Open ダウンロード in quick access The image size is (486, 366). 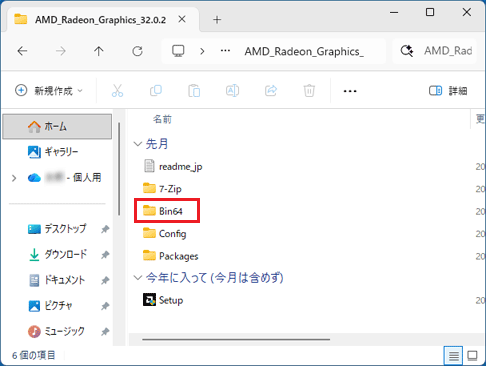pos(57,254)
